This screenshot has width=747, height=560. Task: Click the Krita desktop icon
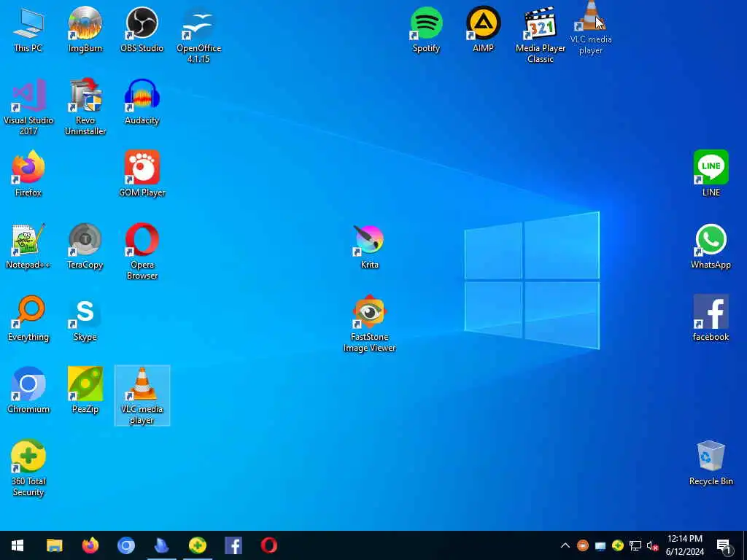tap(369, 246)
